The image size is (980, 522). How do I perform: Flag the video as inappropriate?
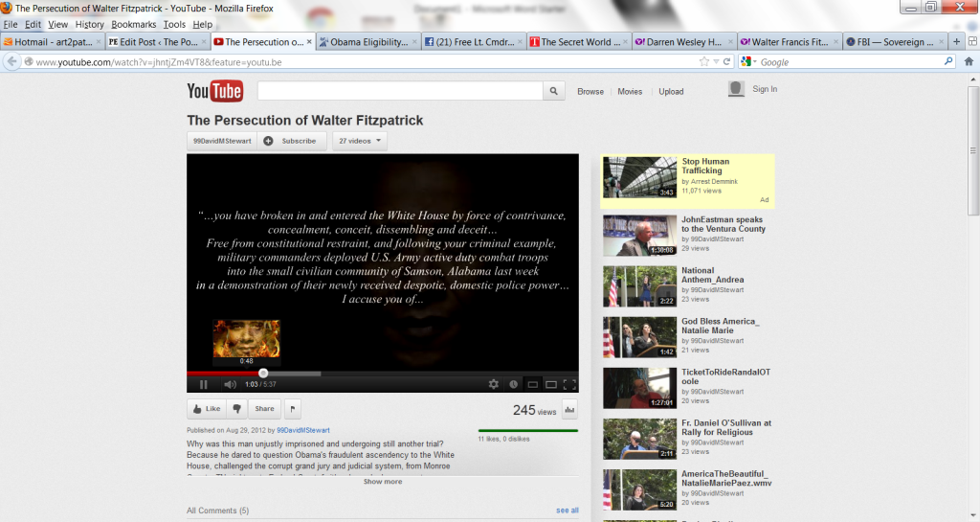coord(292,408)
